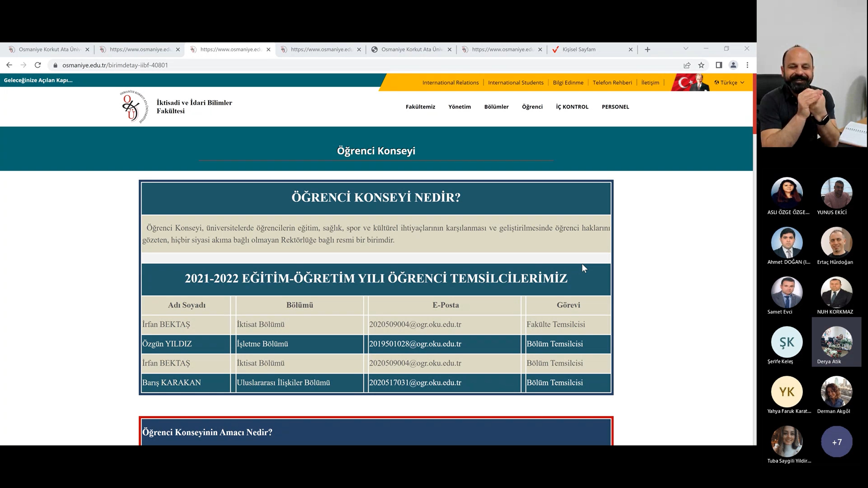Open the Fakültemiz menu
The width and height of the screenshot is (868, 488).
point(420,107)
